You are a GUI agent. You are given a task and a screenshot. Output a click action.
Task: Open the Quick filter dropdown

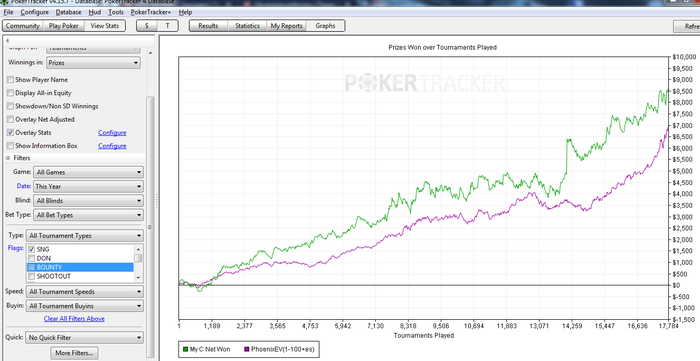point(85,338)
